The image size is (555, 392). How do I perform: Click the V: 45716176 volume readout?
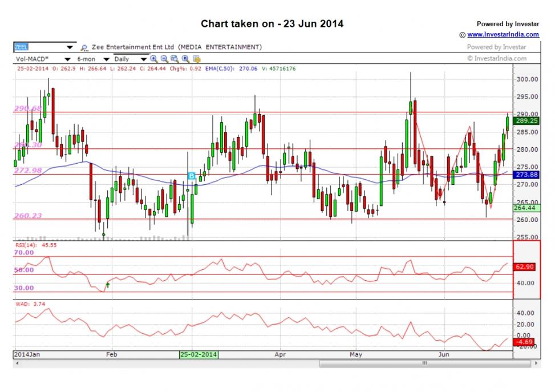pos(278,68)
